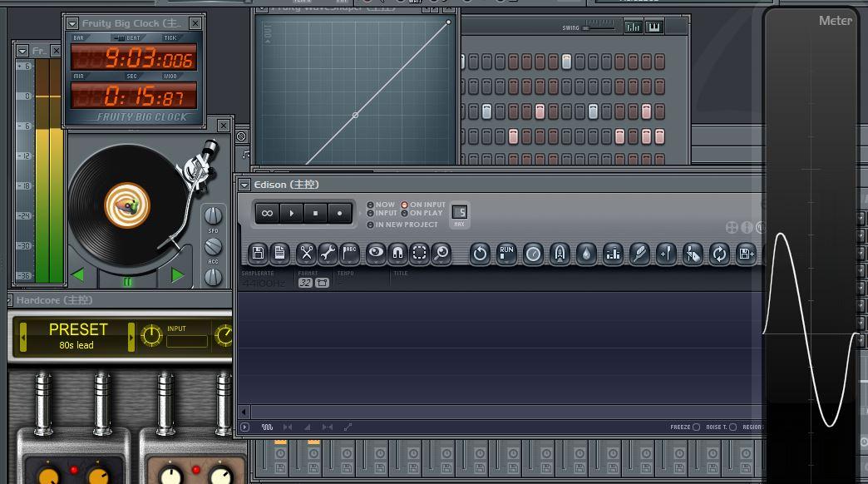This screenshot has width=868, height=484.
Task: Click Edison's add marker icon
Action: (x=666, y=254)
